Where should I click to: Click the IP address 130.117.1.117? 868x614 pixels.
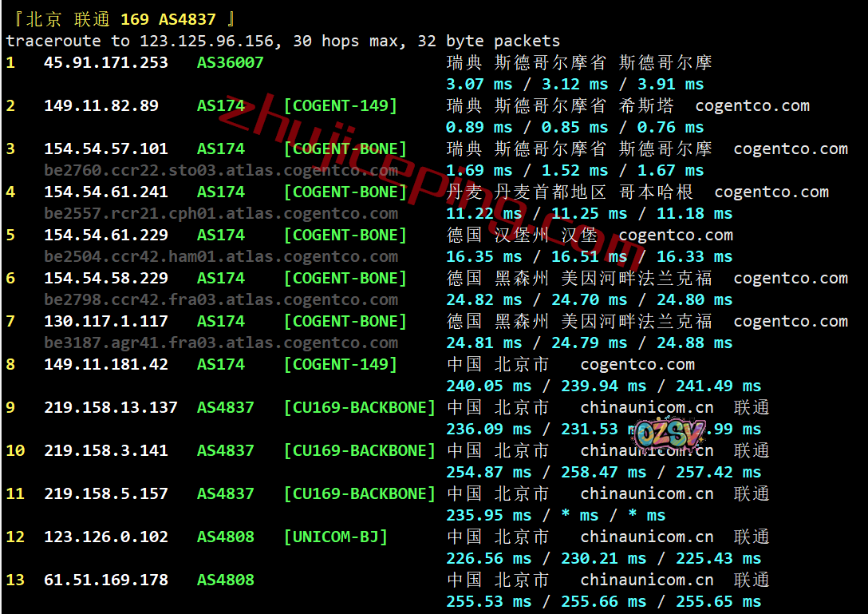(106, 321)
